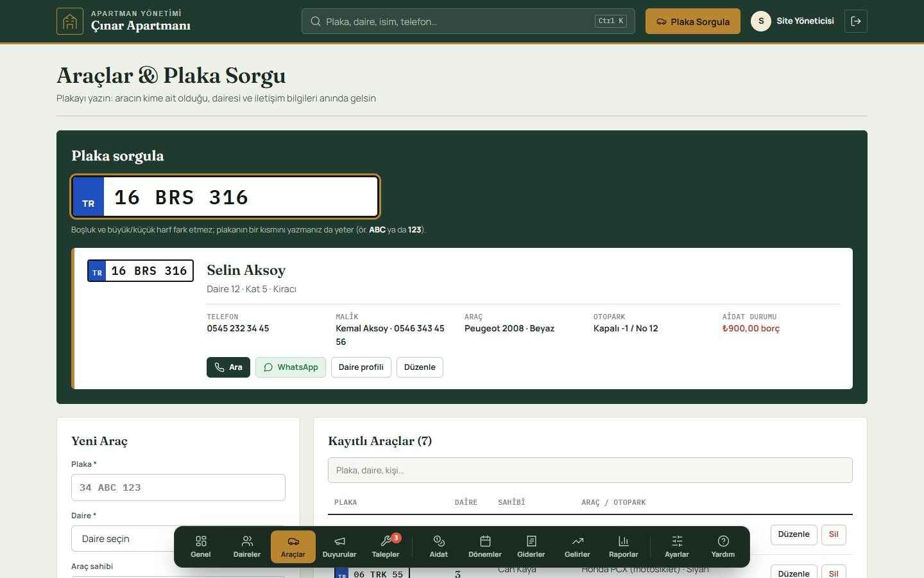The image size is (924, 578).
Task: Go to Aidat in bottom dock
Action: coord(439,547)
